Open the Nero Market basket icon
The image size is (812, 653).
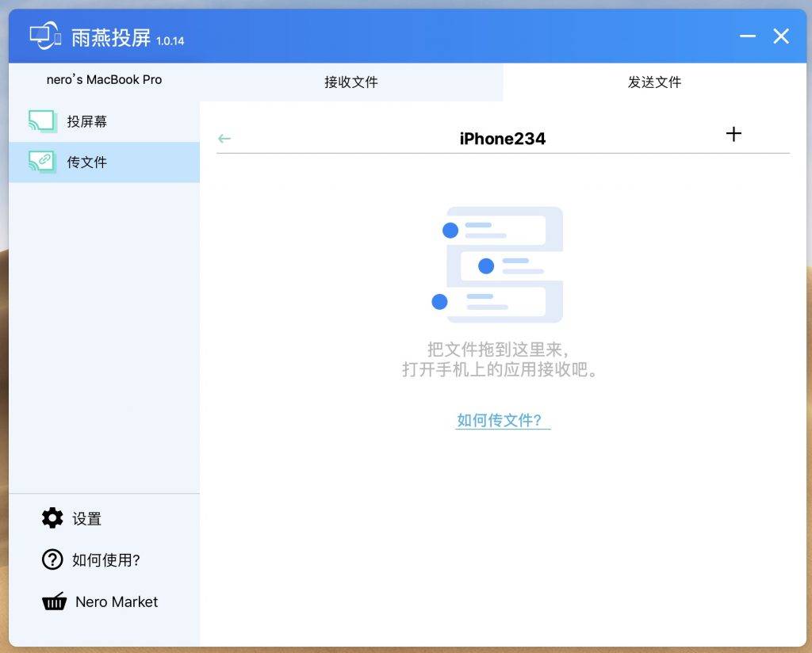[55, 601]
